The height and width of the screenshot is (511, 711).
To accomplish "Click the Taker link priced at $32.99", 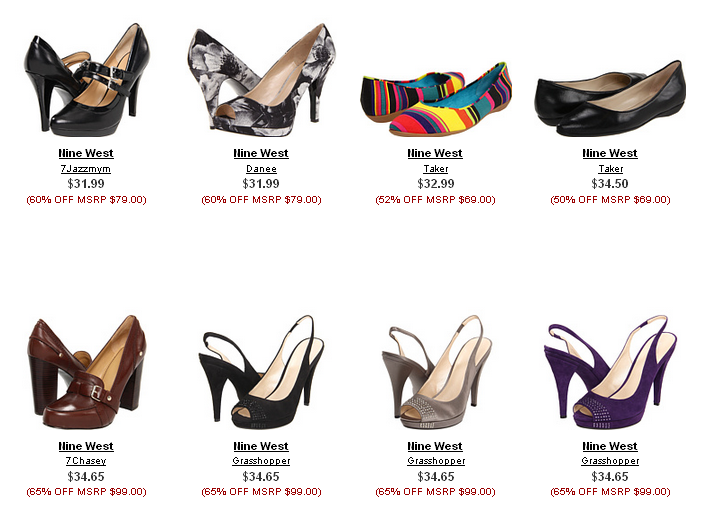I will tap(436, 169).
